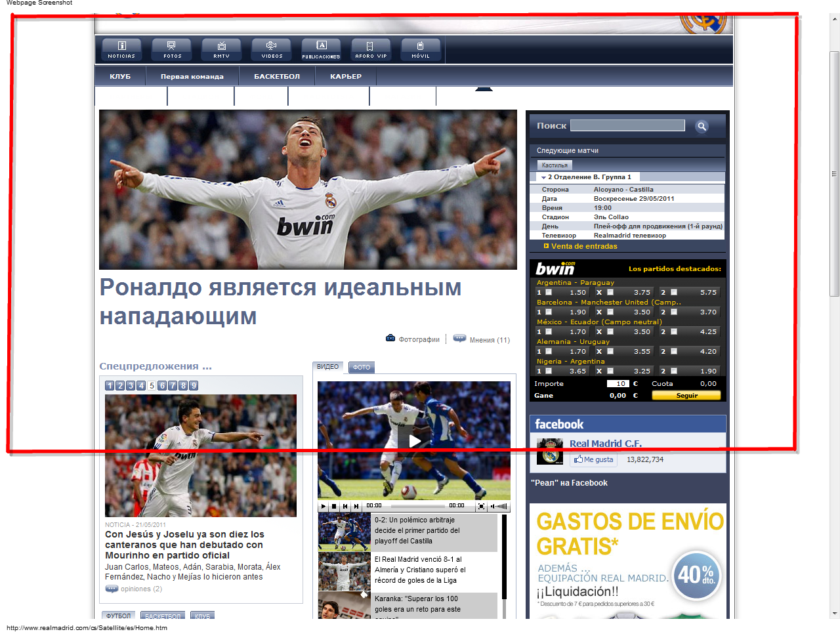Go to special offers slide 1
Viewport: 840px width, 632px height.
[x=110, y=386]
